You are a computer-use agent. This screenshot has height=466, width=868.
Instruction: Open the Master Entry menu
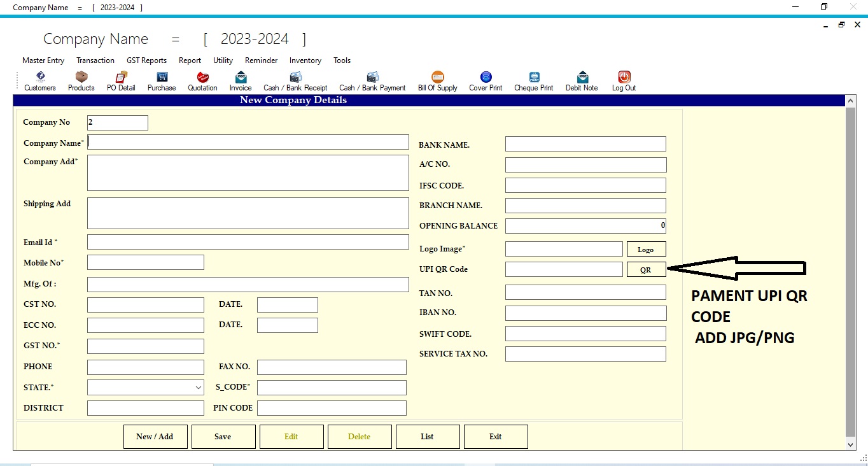tap(43, 60)
